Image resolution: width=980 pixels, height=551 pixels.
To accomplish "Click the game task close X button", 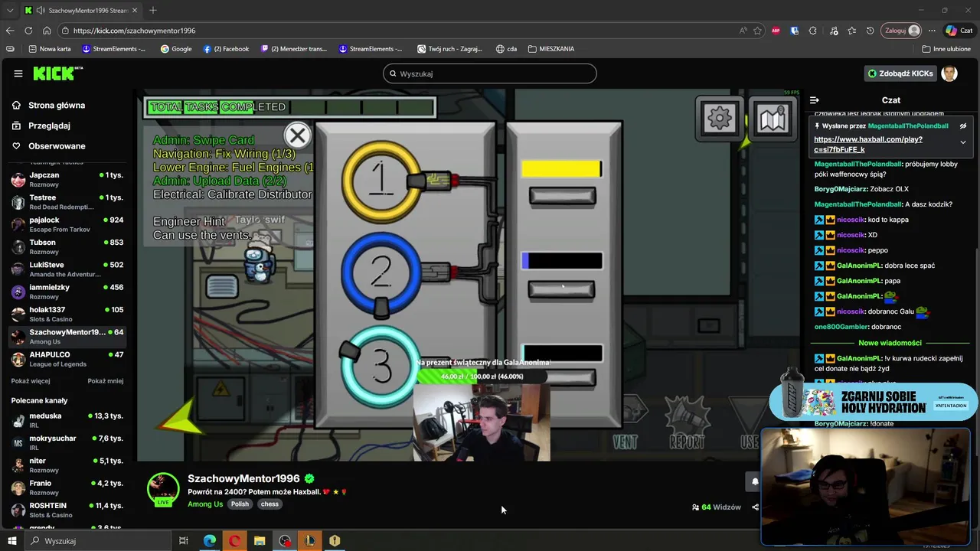I will click(297, 135).
